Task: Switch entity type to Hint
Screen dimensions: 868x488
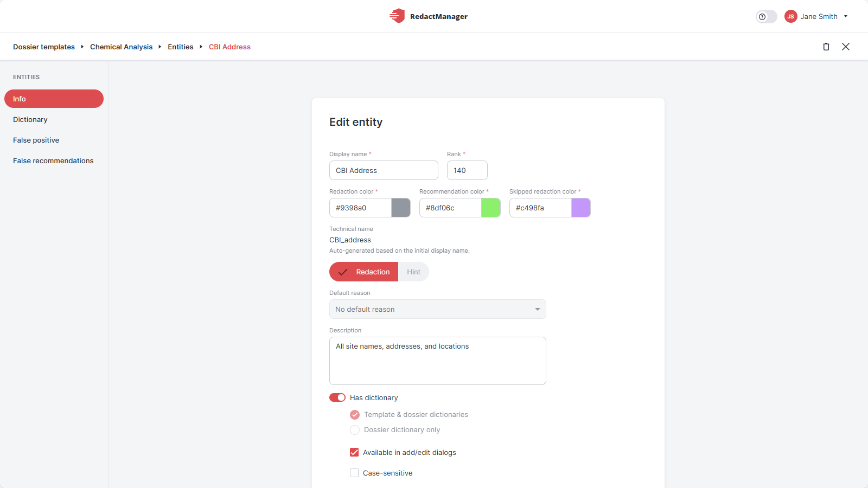Action: [x=413, y=272]
